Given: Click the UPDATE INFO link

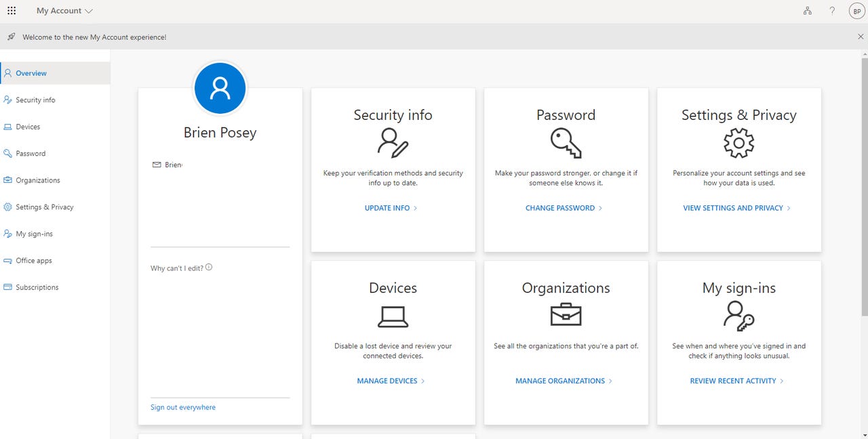Looking at the screenshot, I should tap(387, 208).
